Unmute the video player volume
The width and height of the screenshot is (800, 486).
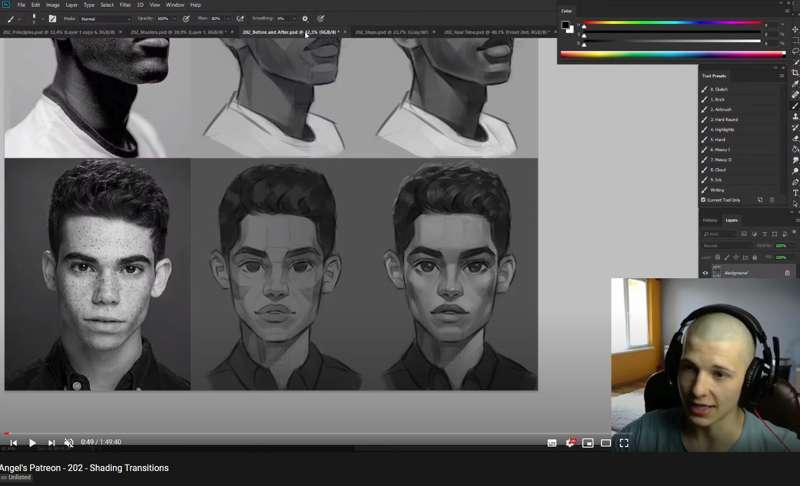tap(69, 443)
